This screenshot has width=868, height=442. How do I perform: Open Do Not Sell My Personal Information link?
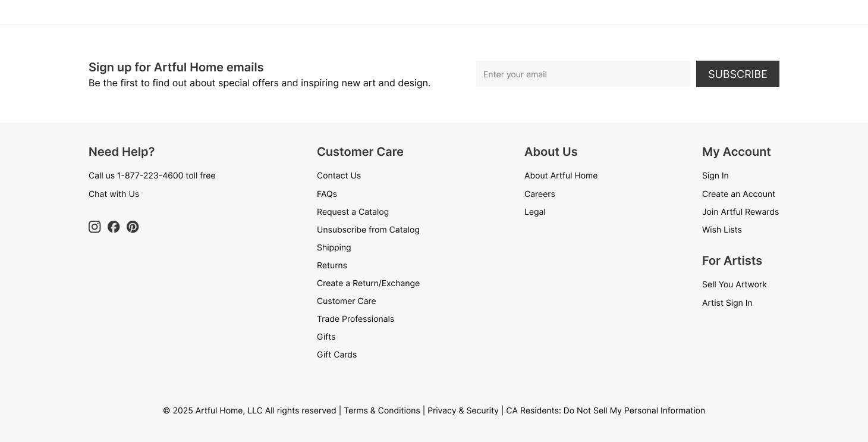point(634,410)
